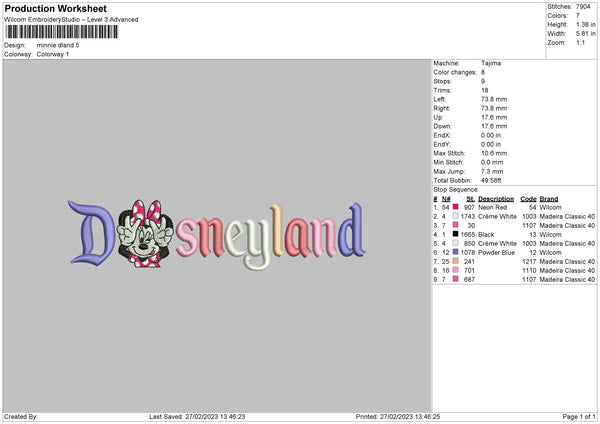This screenshot has width=600, height=424.
Task: Select the design name 'minnie dland 5'
Action: [58, 45]
